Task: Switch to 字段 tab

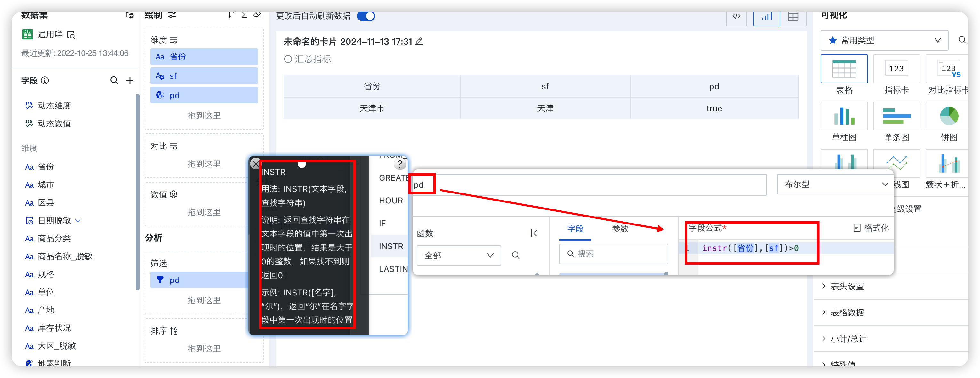Action: point(575,229)
